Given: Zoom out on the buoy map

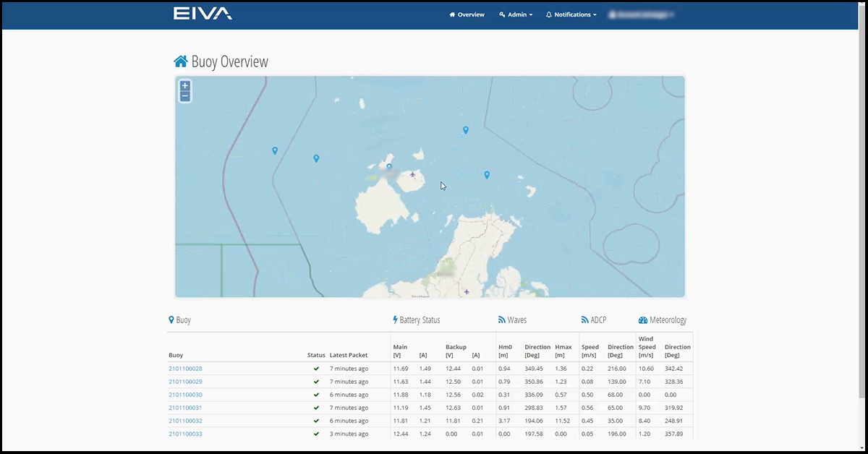Looking at the screenshot, I should pyautogui.click(x=185, y=96).
